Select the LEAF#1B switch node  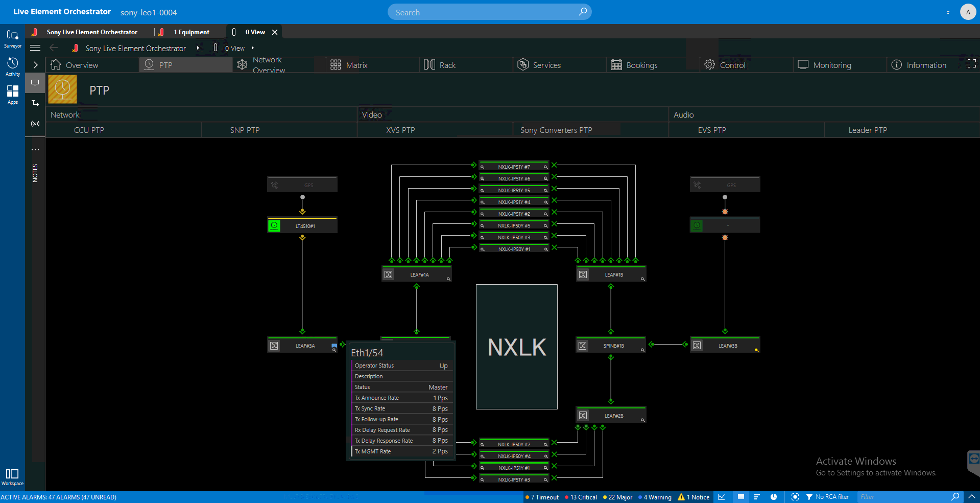[611, 275]
